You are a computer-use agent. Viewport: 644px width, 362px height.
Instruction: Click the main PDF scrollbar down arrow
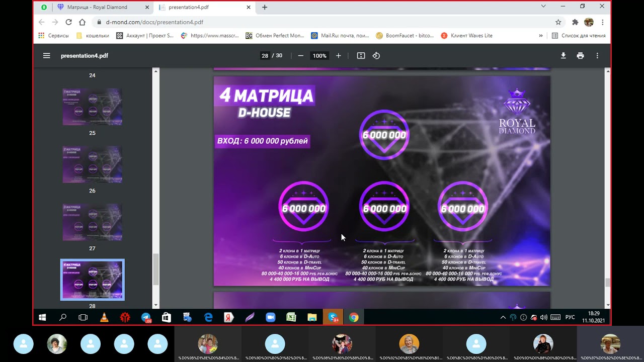pyautogui.click(x=608, y=305)
